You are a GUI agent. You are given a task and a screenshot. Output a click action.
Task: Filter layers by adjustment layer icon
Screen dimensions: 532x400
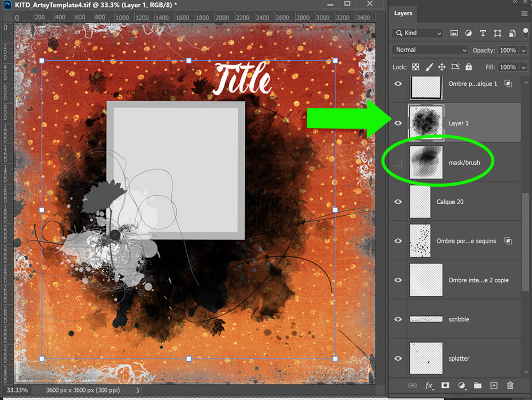pyautogui.click(x=468, y=33)
